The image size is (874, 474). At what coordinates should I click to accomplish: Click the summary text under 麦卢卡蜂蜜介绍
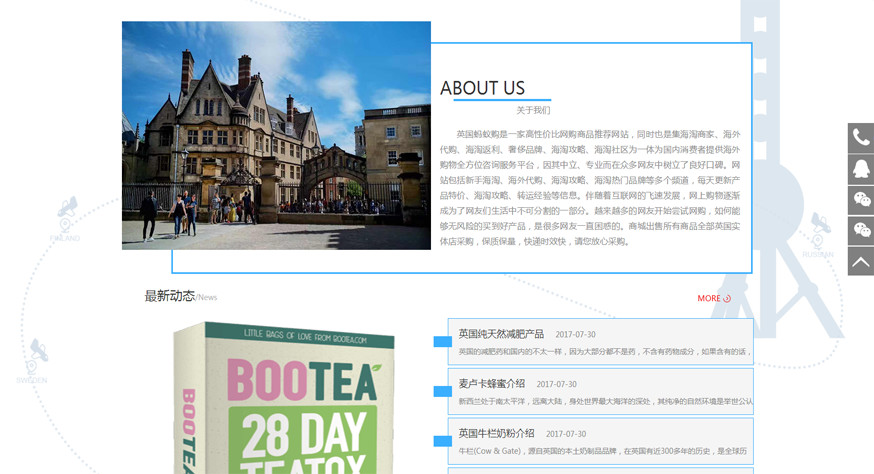(605, 402)
